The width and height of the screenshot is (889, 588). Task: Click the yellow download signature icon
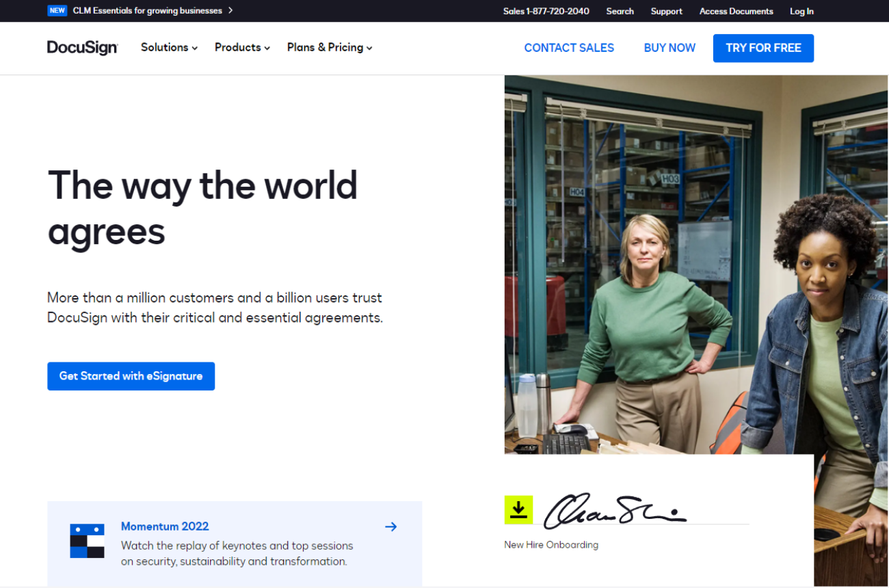(x=518, y=510)
